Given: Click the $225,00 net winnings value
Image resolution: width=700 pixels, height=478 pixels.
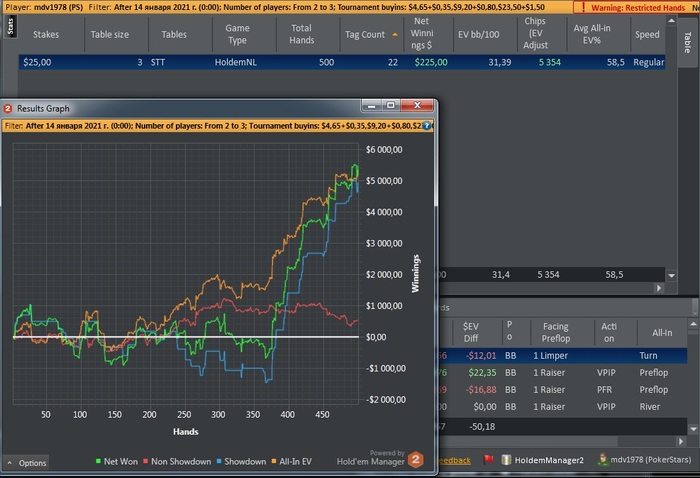Looking at the screenshot, I should [431, 62].
